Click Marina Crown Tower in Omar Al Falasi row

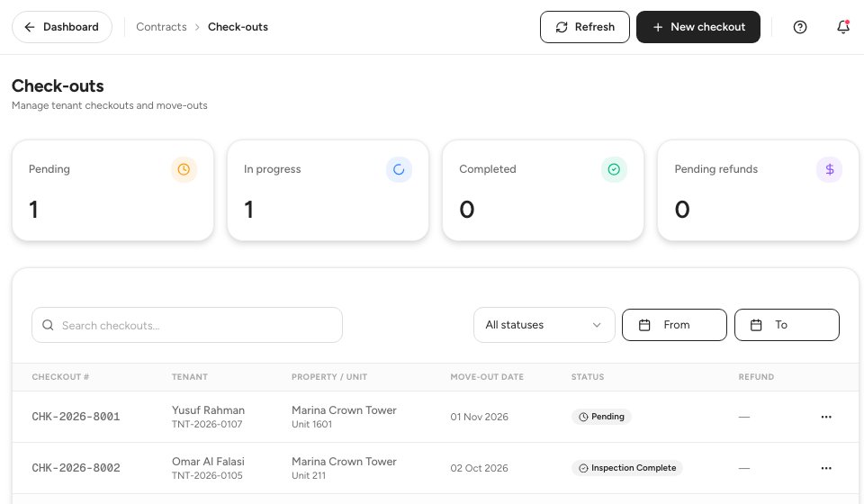[x=344, y=462]
